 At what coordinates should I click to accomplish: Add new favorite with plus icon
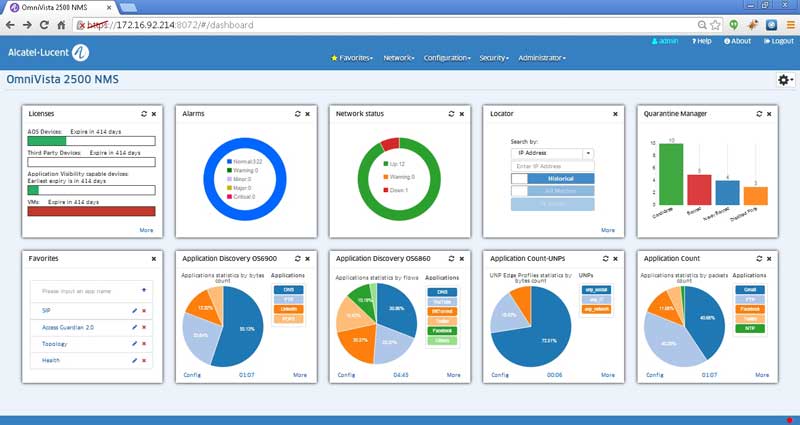click(144, 290)
